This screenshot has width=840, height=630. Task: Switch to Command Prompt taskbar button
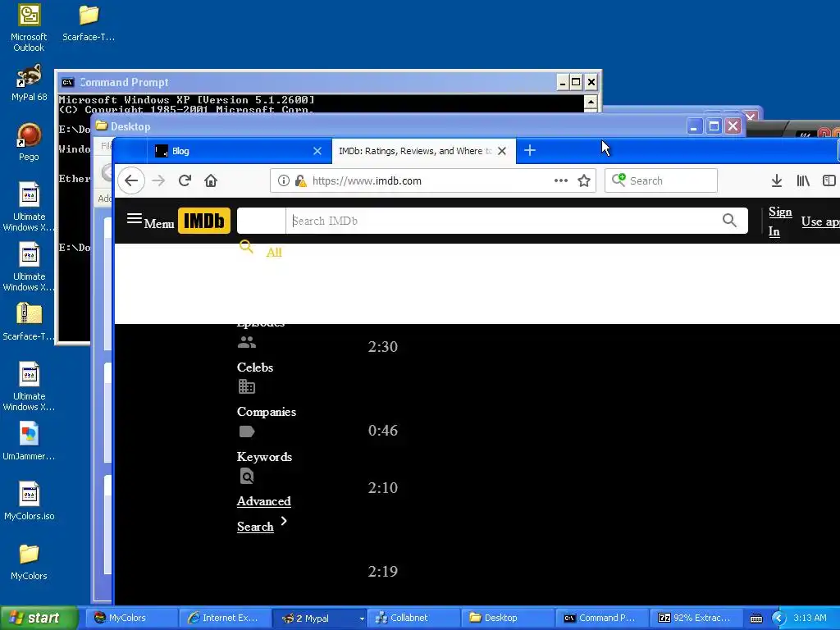point(602,618)
